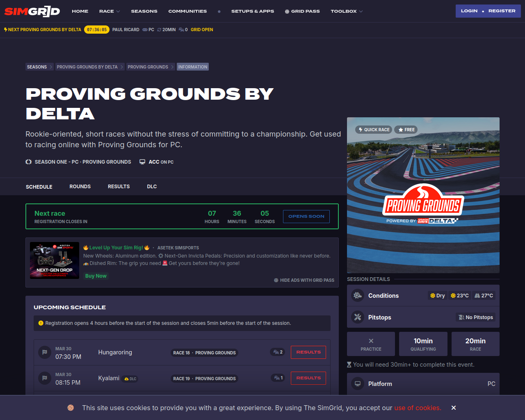Click the Hungaroring entrants count badge
The width and height of the screenshot is (525, 420).
(x=278, y=352)
